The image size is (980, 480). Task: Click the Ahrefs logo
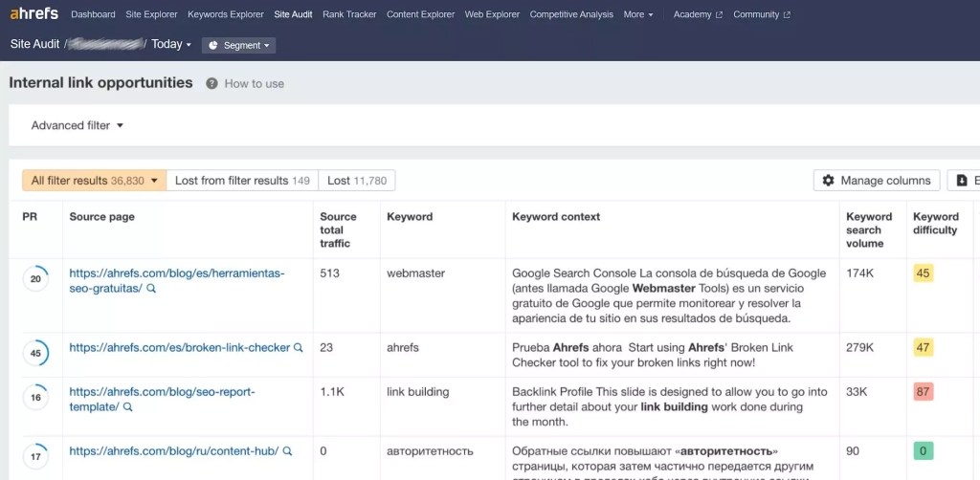click(34, 13)
